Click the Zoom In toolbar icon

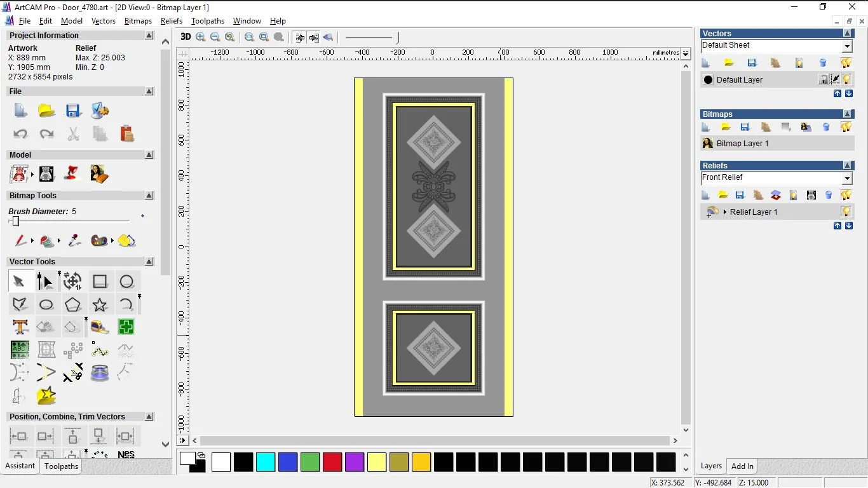[201, 37]
